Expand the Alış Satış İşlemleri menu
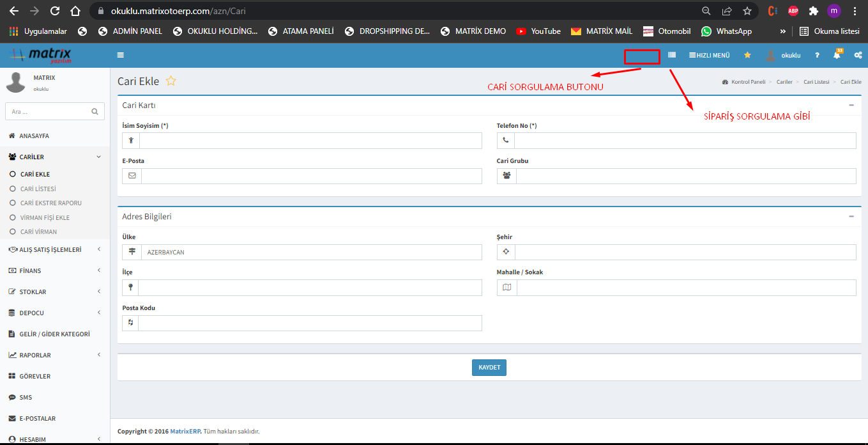868x445 pixels. coord(50,250)
